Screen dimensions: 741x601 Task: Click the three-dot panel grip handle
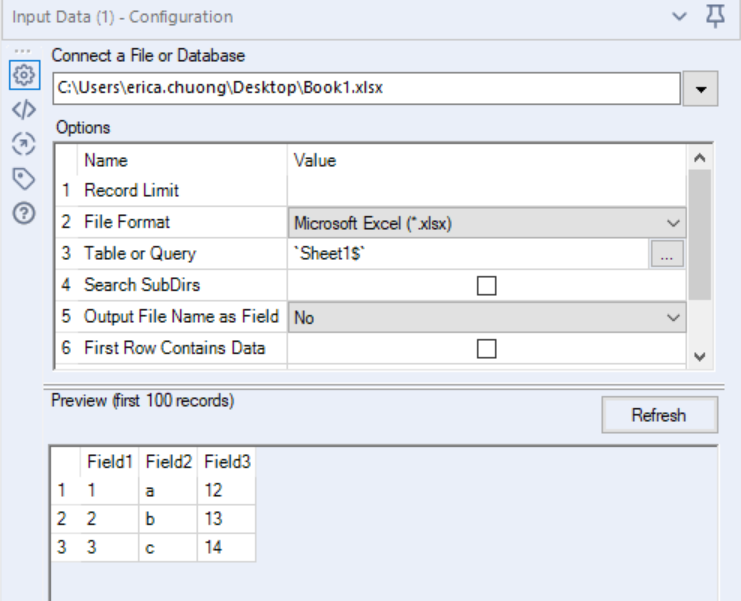[22, 51]
